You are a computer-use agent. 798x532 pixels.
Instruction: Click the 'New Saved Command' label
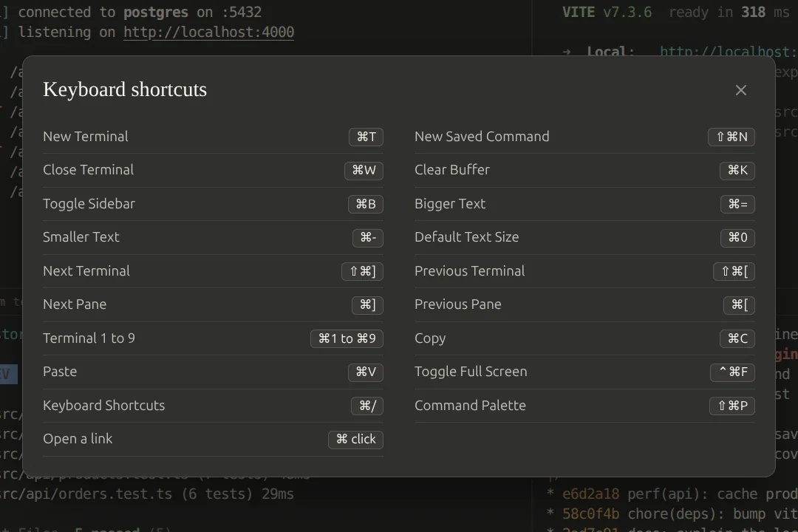point(482,137)
